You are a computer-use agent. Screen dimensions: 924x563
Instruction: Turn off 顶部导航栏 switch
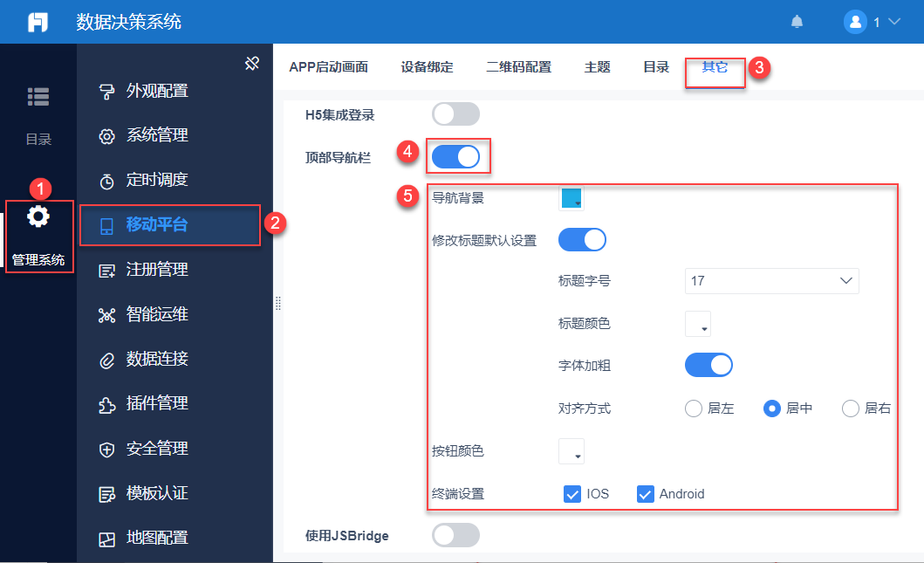(455, 157)
